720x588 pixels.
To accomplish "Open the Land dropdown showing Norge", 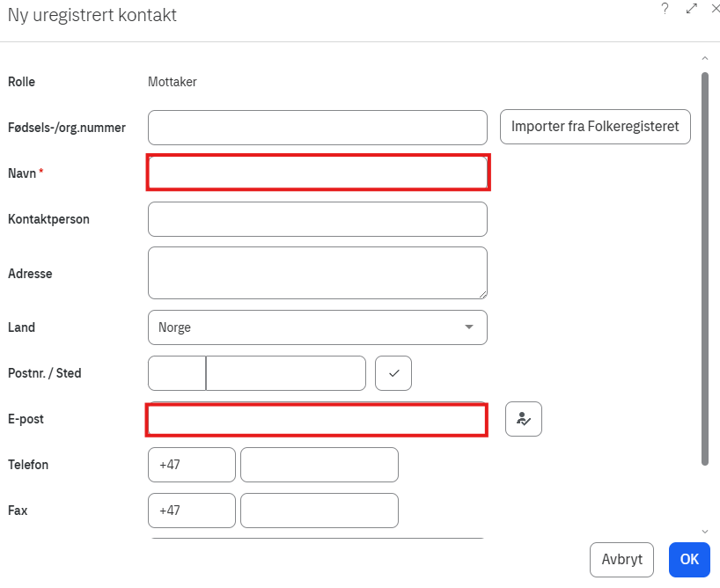I will click(x=318, y=327).
